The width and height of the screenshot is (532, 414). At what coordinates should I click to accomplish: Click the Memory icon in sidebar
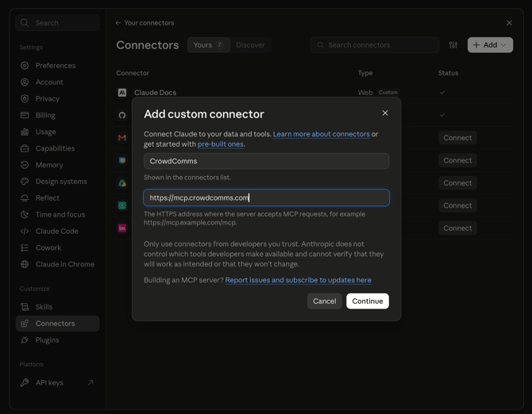(25, 165)
